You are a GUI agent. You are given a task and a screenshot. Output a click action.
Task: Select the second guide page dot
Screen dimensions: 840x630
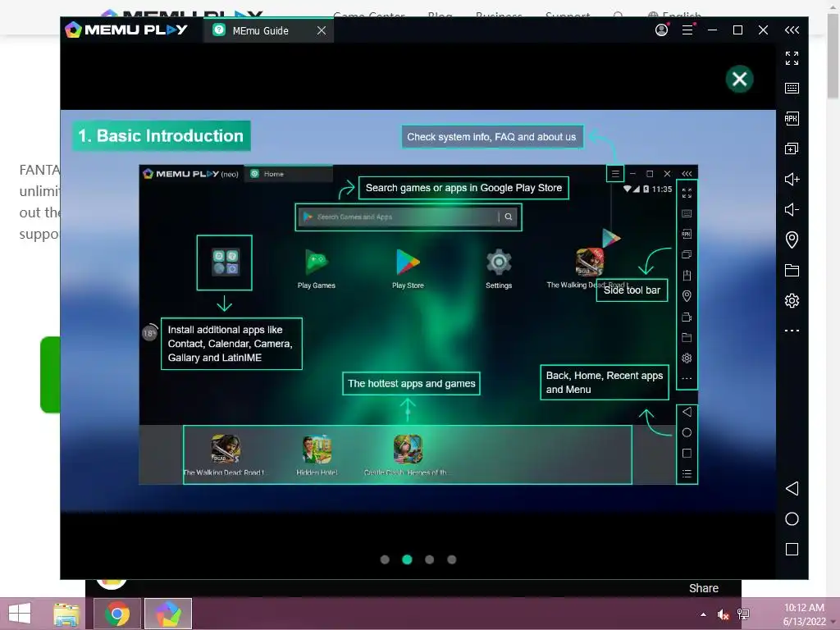(x=407, y=559)
